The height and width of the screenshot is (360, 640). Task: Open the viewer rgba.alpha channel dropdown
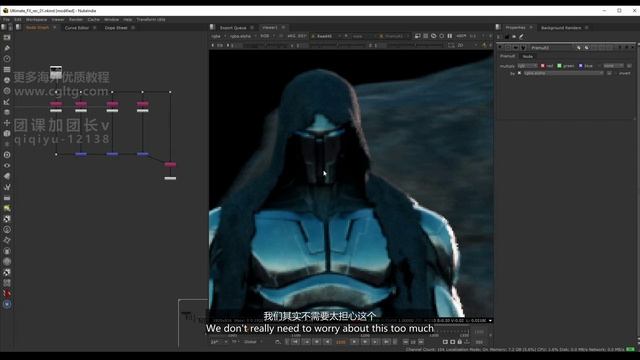tap(243, 36)
